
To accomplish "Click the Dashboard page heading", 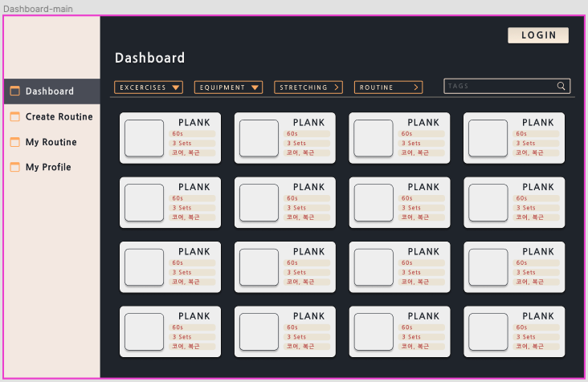I will (149, 58).
